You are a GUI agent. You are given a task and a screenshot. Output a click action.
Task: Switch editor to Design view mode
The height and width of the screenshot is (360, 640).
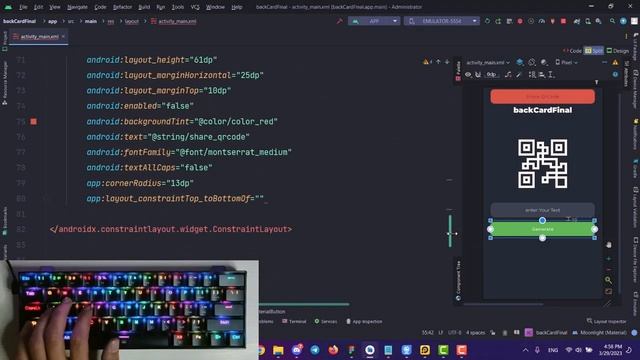point(618,51)
